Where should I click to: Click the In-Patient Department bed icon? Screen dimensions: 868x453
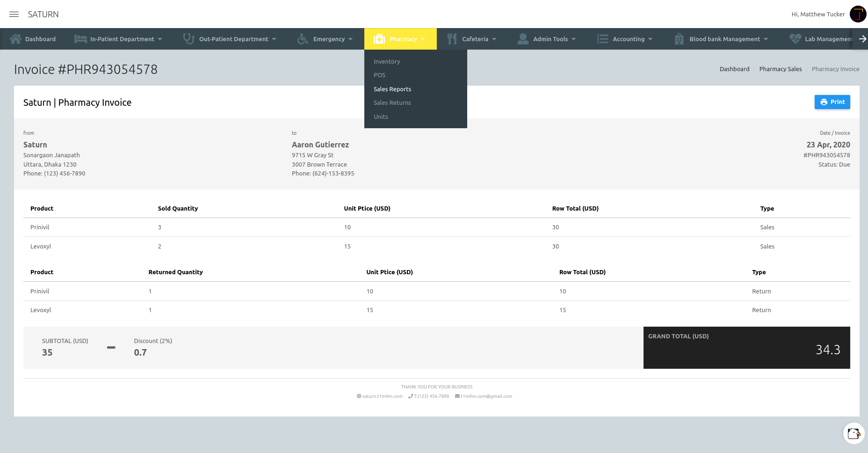point(80,39)
